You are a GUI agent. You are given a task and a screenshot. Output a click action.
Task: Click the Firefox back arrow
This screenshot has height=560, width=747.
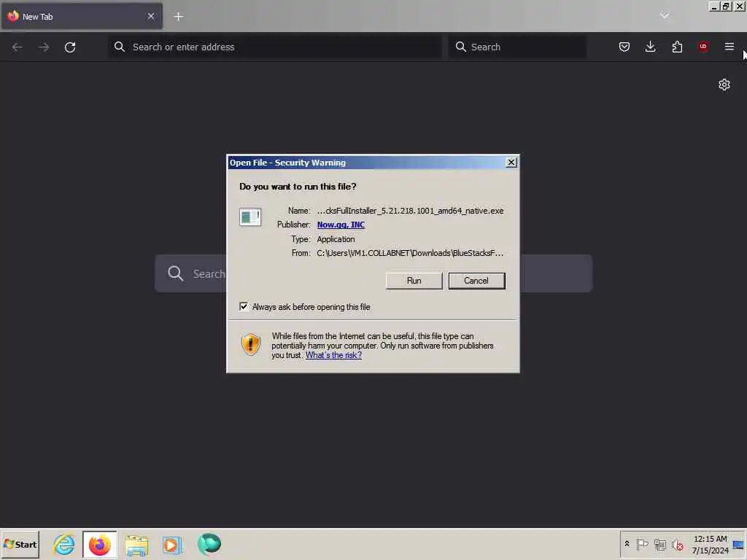[18, 47]
